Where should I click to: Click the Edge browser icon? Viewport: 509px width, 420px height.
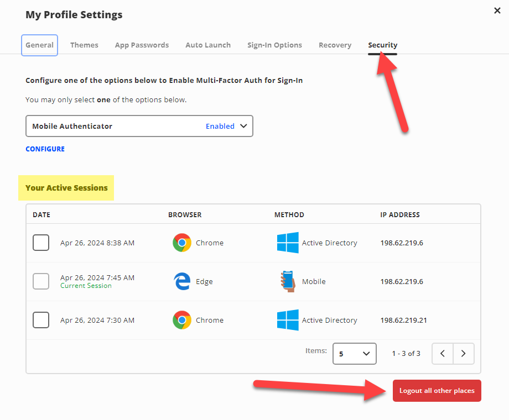[x=182, y=281]
